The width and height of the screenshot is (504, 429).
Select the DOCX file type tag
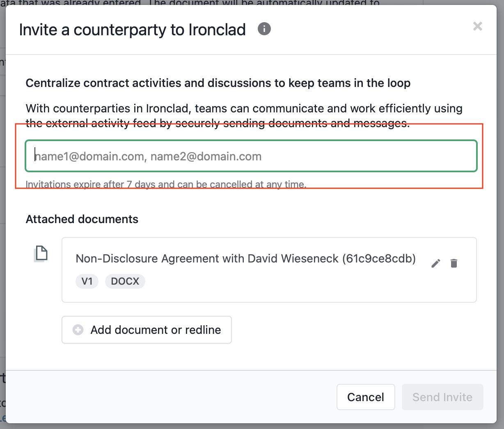[x=125, y=281]
